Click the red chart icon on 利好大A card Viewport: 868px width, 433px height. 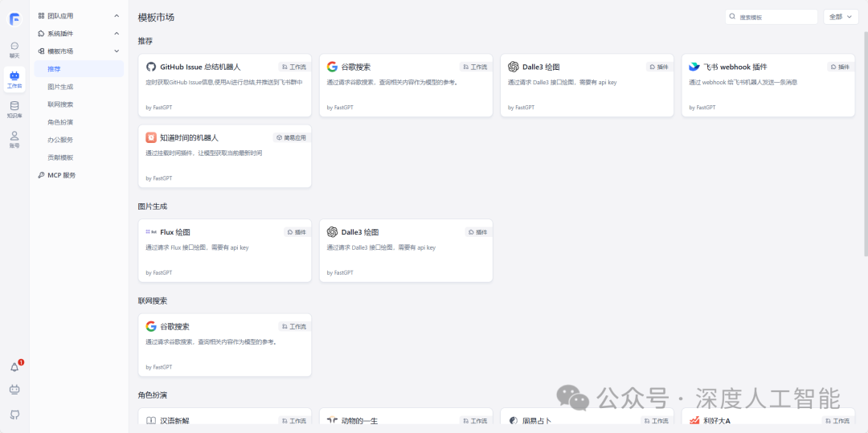click(x=694, y=421)
